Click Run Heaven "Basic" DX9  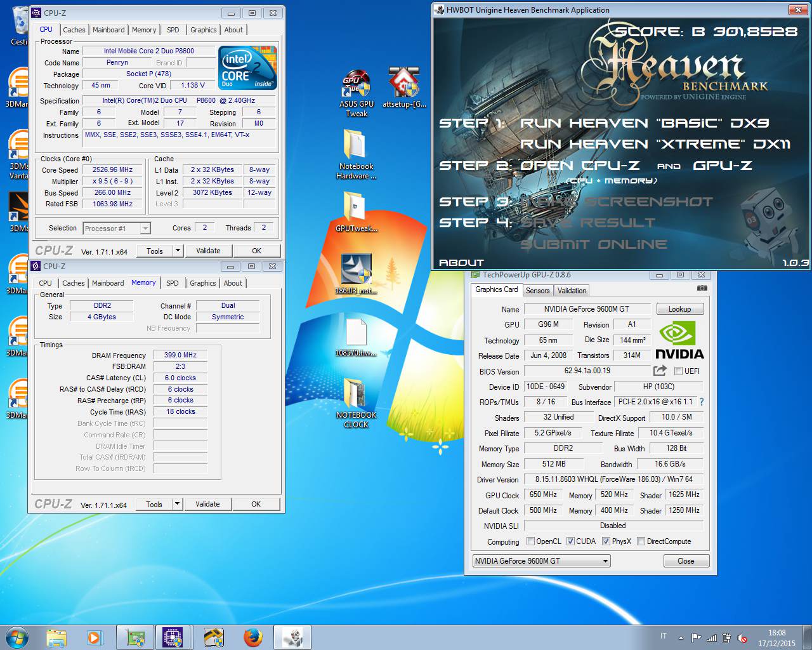pos(644,123)
